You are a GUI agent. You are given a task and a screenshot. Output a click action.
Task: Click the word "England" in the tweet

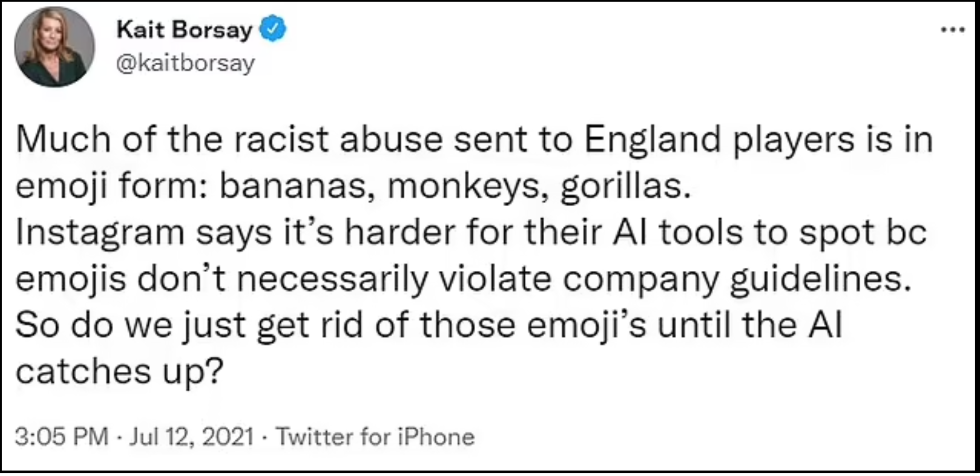(x=651, y=139)
